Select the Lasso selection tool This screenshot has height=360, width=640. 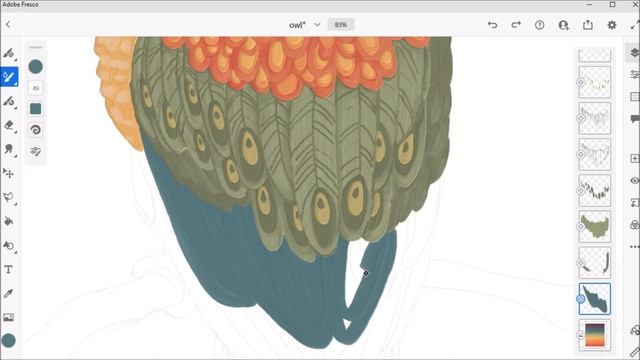9,197
